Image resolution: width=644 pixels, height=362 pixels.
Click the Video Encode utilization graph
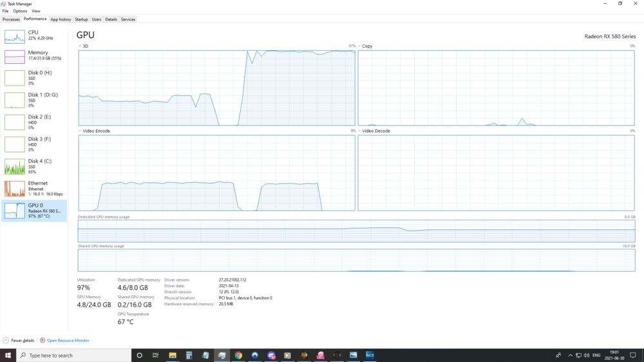tap(217, 173)
